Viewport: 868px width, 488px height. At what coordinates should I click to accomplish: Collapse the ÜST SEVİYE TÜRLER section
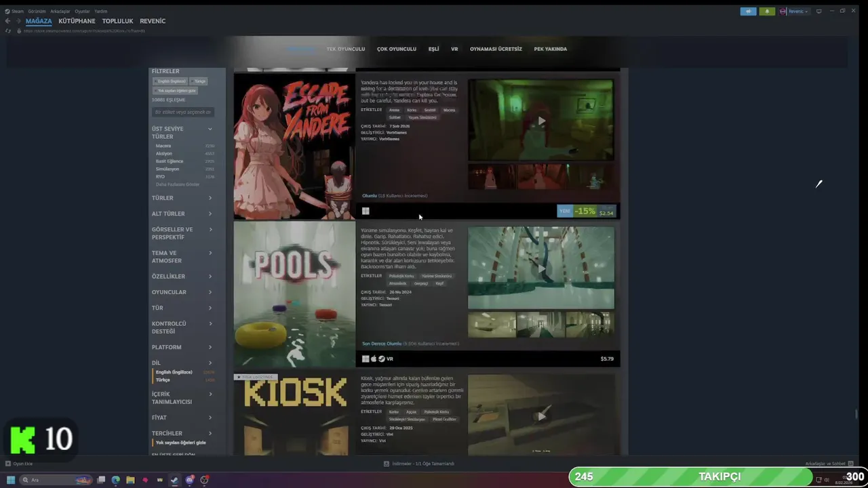[x=210, y=129]
